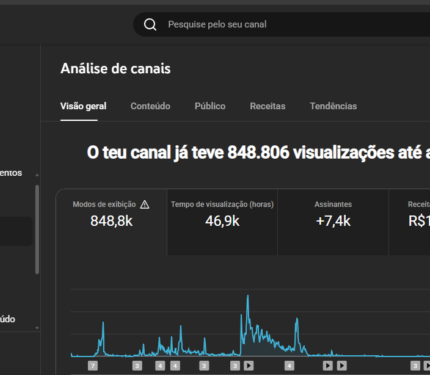Click the '3' marker between a '4' and another '3'
Image resolution: width=430 pixels, height=375 pixels.
point(204,366)
